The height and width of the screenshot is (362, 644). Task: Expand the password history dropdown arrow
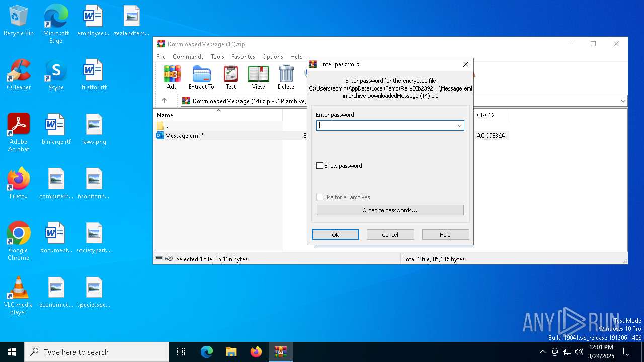[x=459, y=125]
